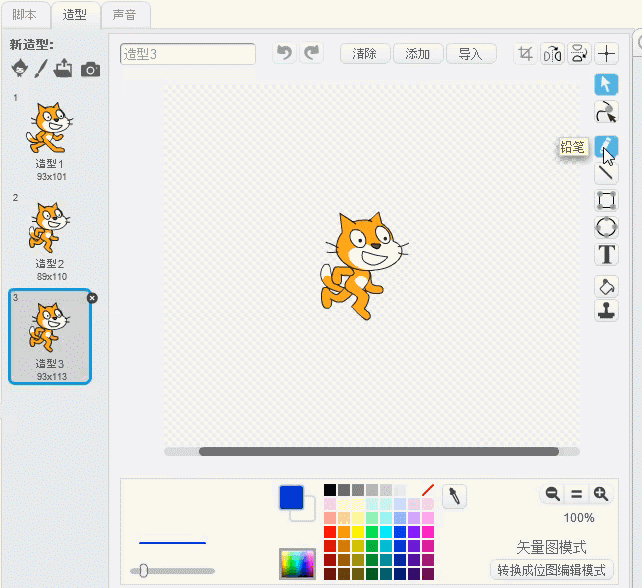
Task: Click the undo arrow
Action: point(285,53)
